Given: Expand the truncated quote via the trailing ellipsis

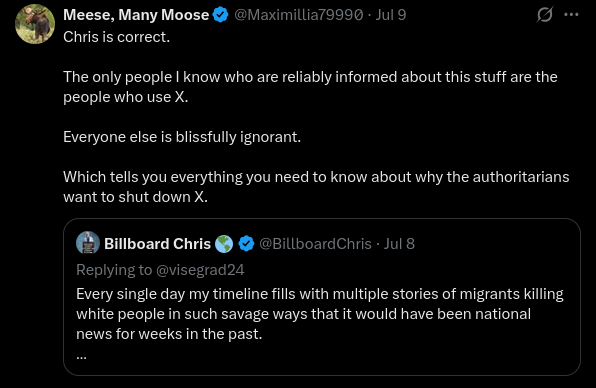Looking at the screenshot, I should pyautogui.click(x=81, y=357).
